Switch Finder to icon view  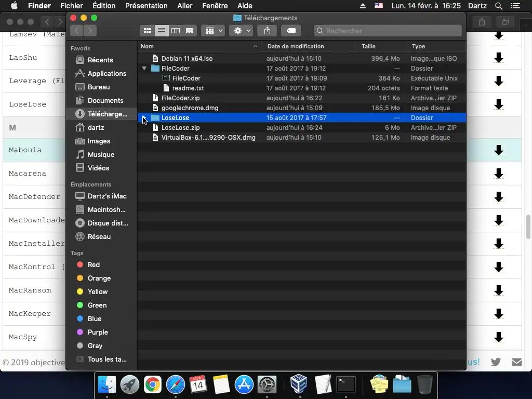147,31
